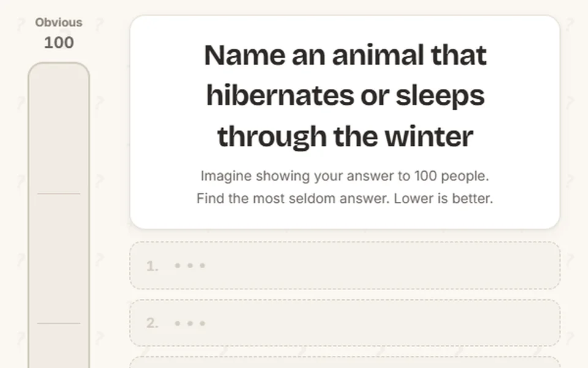Click the 100 score number
588x368 pixels.
[59, 42]
